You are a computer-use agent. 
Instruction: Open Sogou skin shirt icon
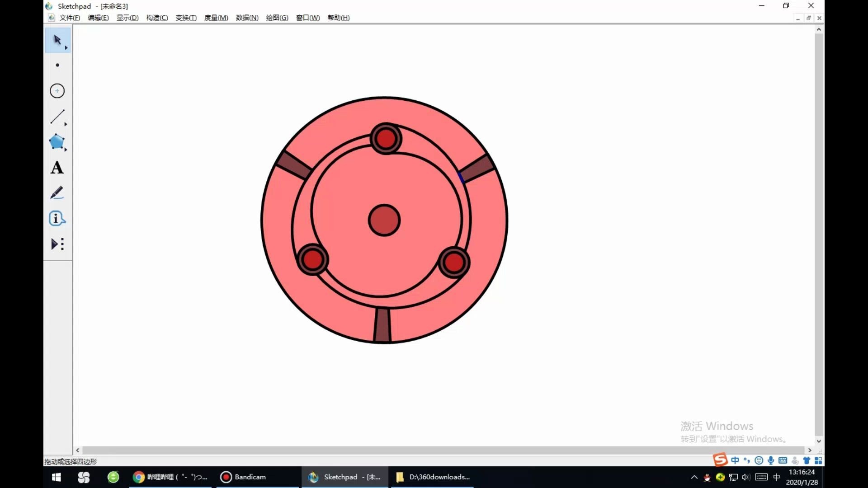[x=807, y=460]
